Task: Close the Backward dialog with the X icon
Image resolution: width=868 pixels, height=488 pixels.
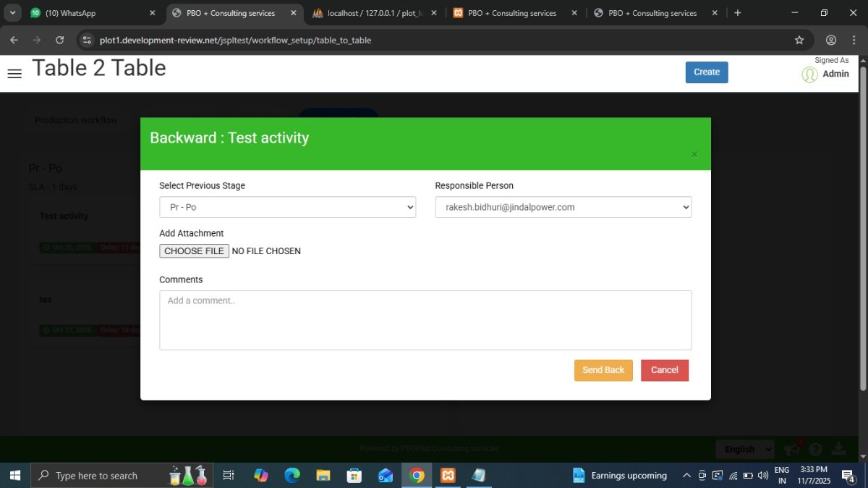Action: [694, 154]
